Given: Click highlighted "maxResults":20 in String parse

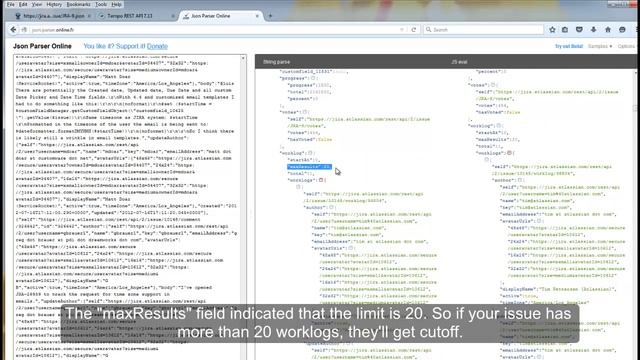Looking at the screenshot, I should point(309,167).
